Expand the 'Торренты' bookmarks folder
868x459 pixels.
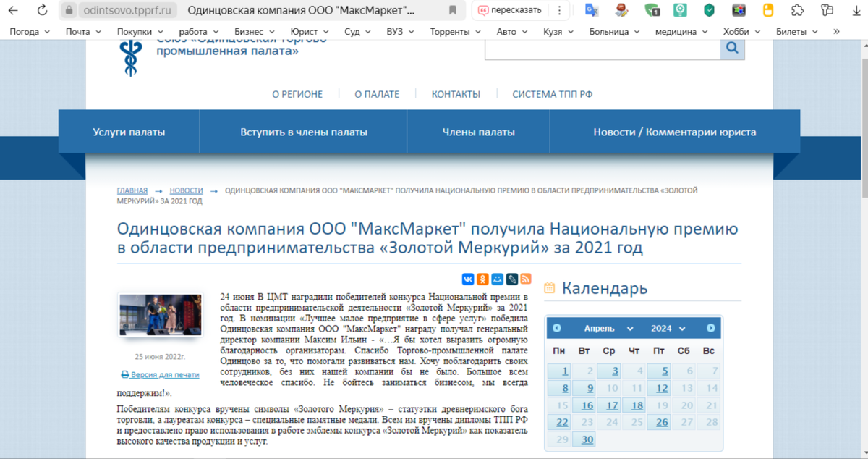point(455,32)
